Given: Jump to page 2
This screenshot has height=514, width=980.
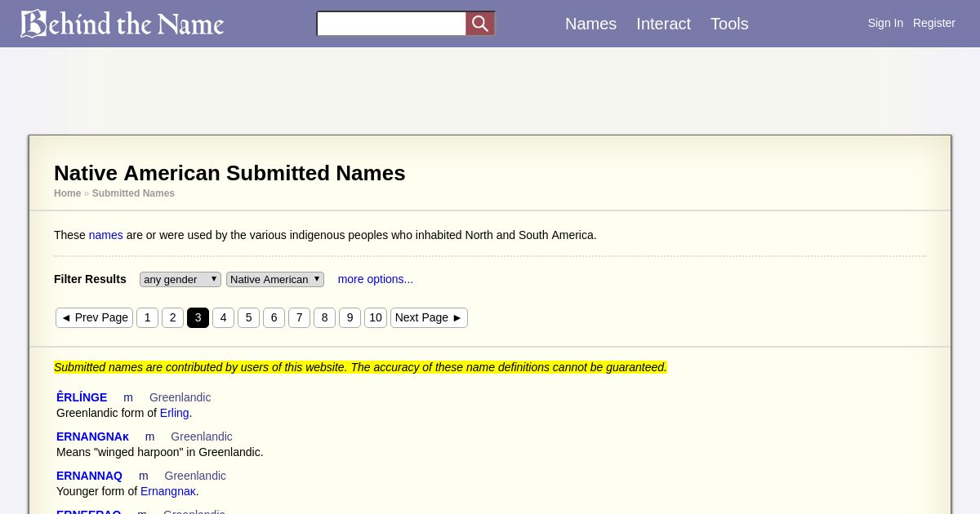Looking at the screenshot, I should [x=172, y=317].
